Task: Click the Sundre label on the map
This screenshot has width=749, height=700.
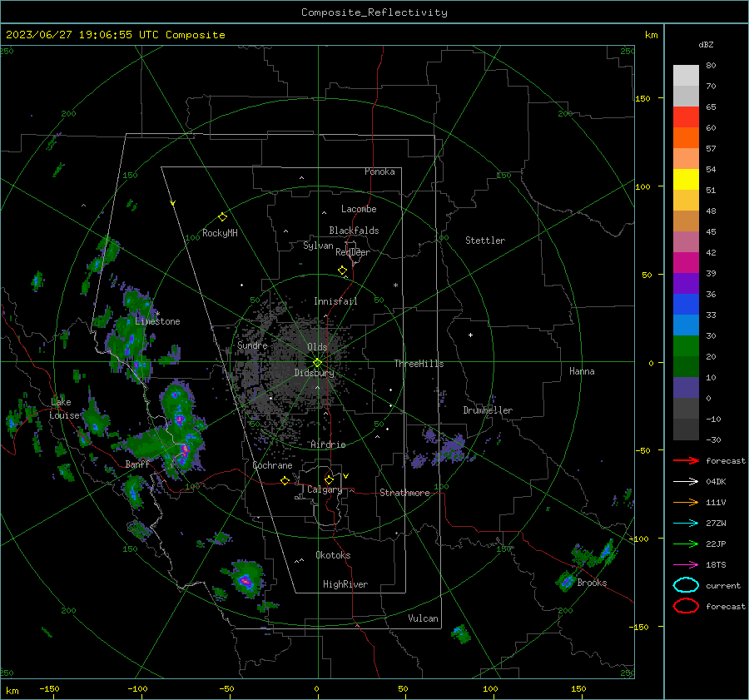Action: [x=252, y=345]
